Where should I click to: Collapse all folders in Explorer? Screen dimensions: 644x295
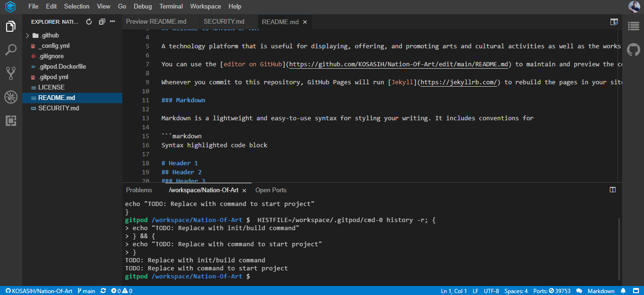click(101, 22)
